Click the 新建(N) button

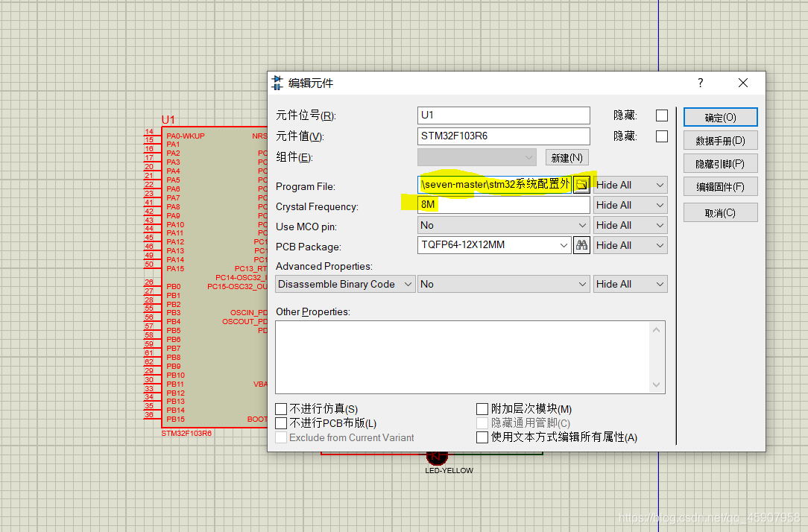coord(566,158)
